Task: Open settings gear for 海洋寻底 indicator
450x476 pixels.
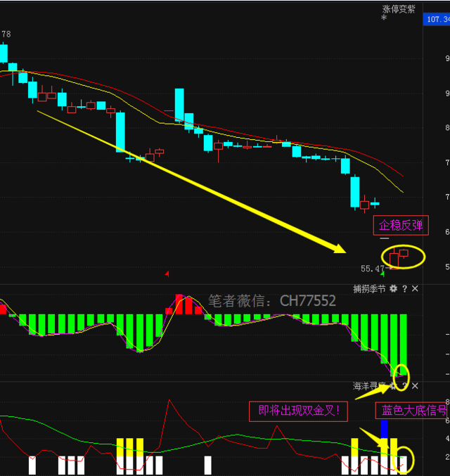Action: 393,386
